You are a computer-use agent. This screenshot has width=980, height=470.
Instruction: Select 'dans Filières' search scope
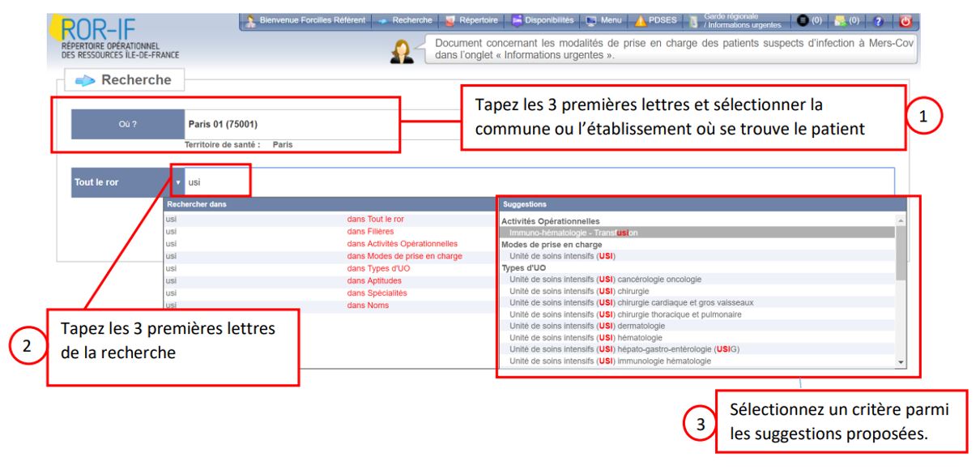[369, 231]
